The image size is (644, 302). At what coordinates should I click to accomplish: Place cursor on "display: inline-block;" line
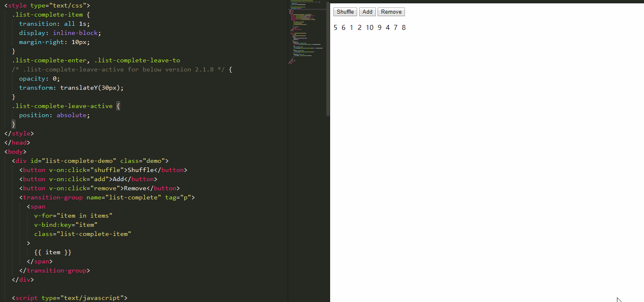point(60,33)
